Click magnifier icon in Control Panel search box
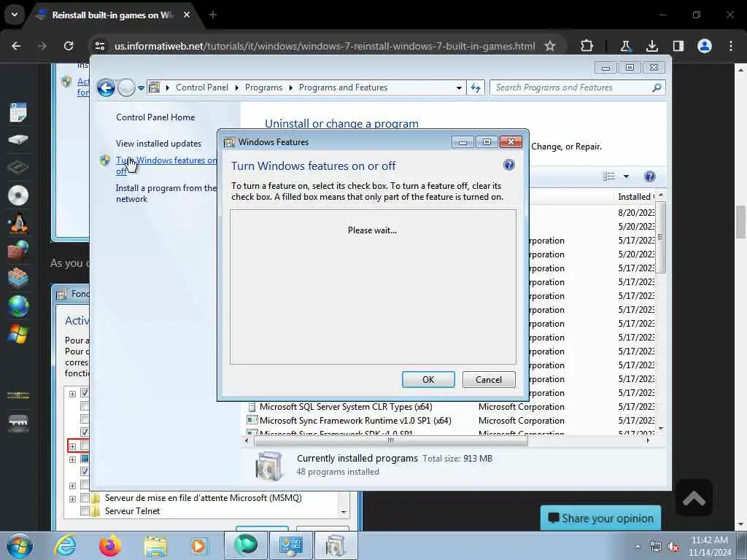Viewport: 747px width, 560px height. click(x=657, y=87)
